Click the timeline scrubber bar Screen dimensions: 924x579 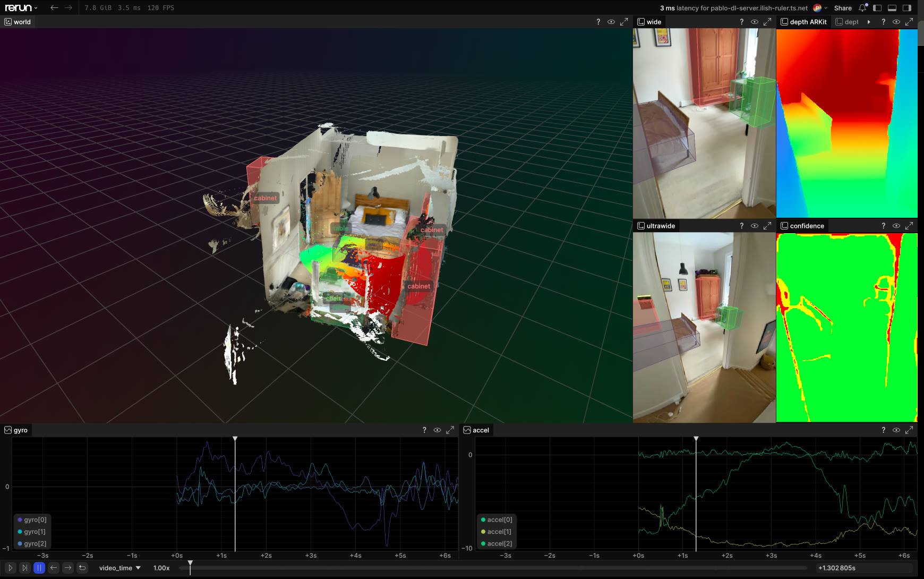pyautogui.click(x=494, y=568)
